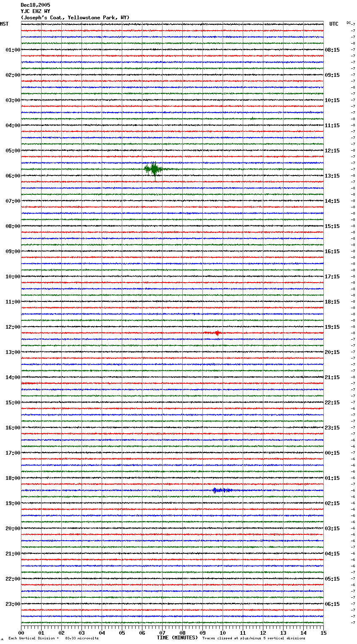357x644 pixels.
Task: Click the 17:15 UTC time label
Action: pyautogui.click(x=332, y=277)
